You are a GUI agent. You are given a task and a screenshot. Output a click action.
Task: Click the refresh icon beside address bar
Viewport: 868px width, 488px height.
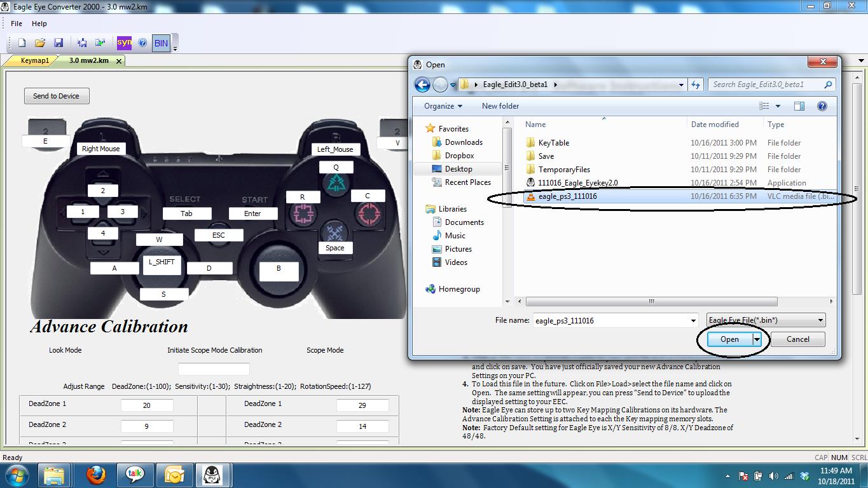coord(695,85)
